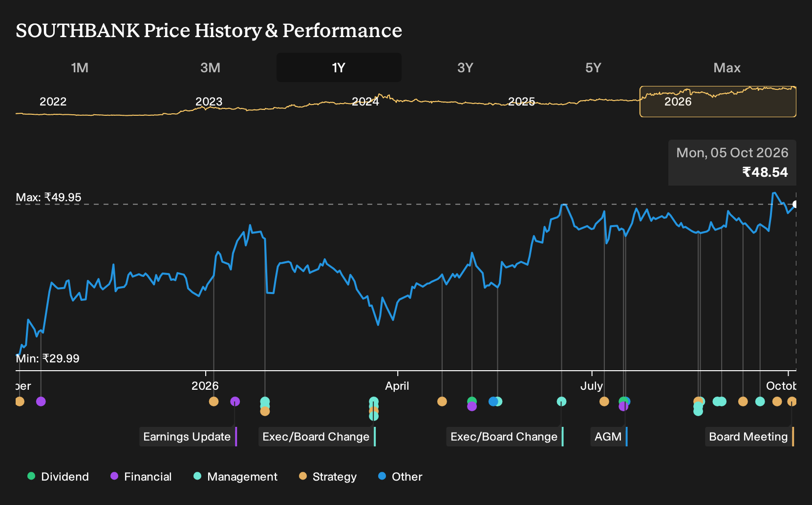Click the April axis label
The image size is (812, 505).
(397, 386)
